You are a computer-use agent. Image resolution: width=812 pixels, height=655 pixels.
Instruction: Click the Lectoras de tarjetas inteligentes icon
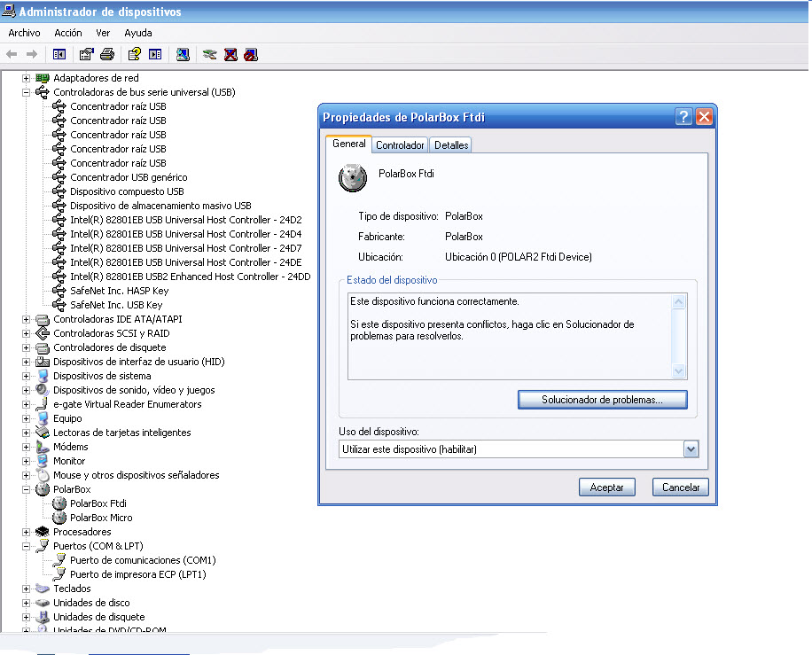pos(43,433)
